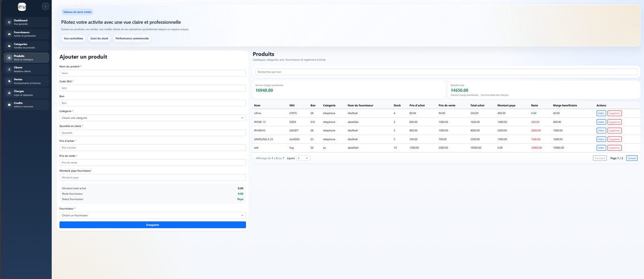
Task: Click the Page 1 / 2 indicator
Action: click(x=616, y=158)
